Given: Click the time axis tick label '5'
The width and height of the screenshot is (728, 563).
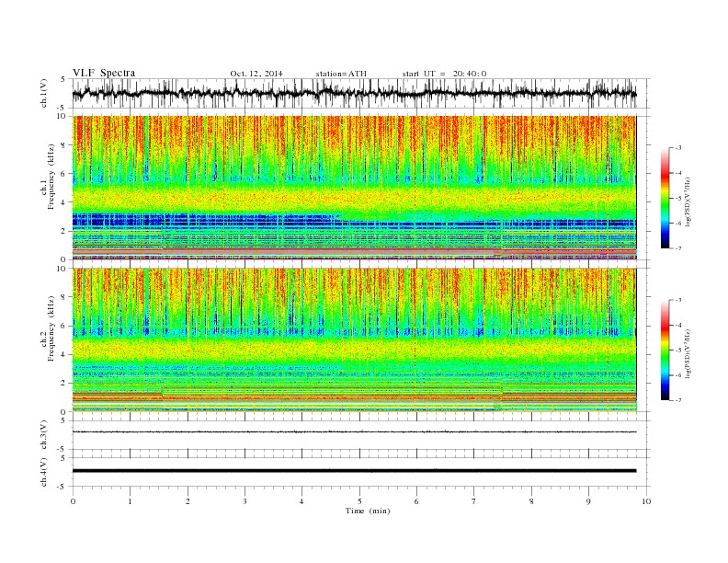Looking at the screenshot, I should coord(359,501).
